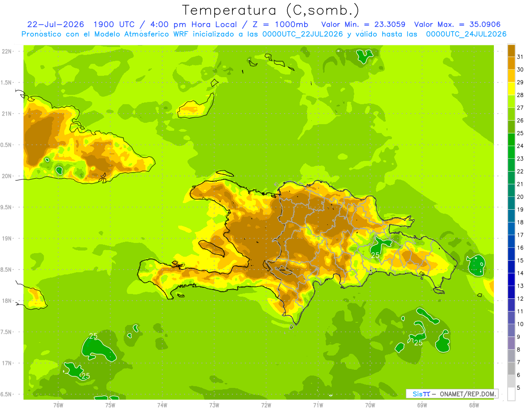Click the "18N" latitude label
This screenshot has height=411, width=532.
pyautogui.click(x=7, y=301)
